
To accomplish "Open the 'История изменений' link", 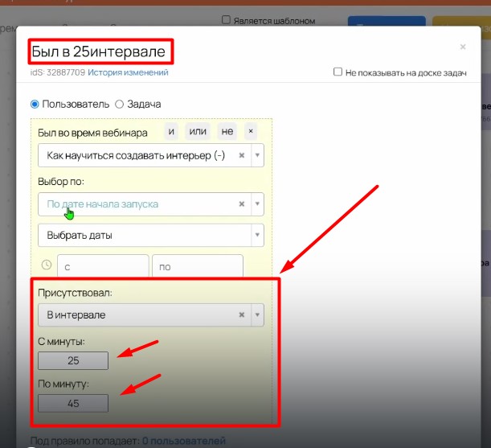I will pos(128,72).
